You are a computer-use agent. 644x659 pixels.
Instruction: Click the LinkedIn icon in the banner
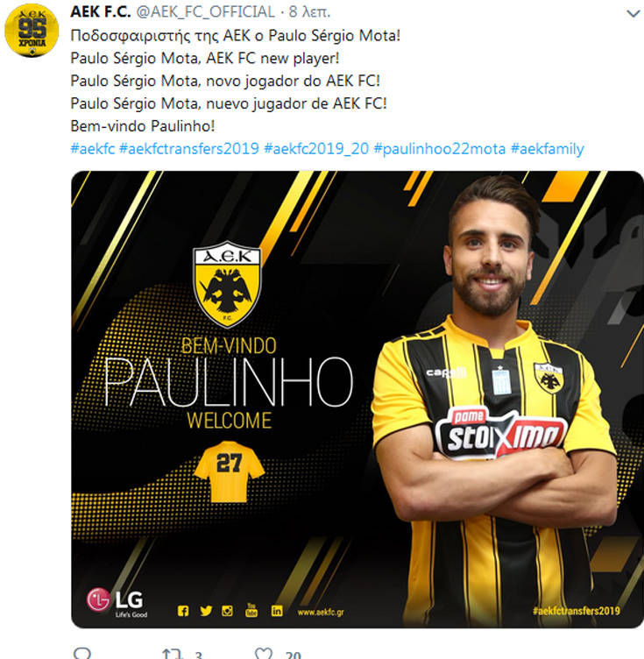(x=277, y=611)
